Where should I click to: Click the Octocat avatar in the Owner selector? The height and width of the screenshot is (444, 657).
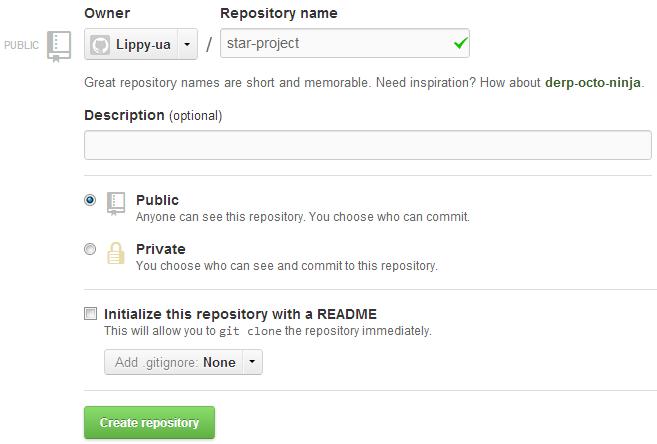(100, 44)
